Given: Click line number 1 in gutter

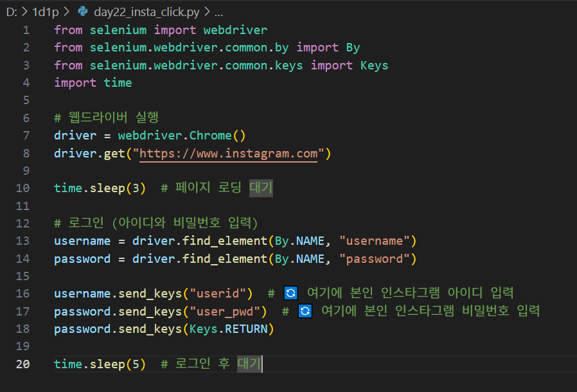Looking at the screenshot, I should pos(26,30).
